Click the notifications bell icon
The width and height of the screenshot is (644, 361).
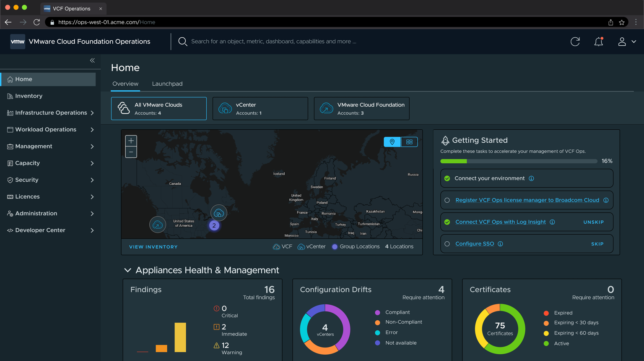coord(598,42)
